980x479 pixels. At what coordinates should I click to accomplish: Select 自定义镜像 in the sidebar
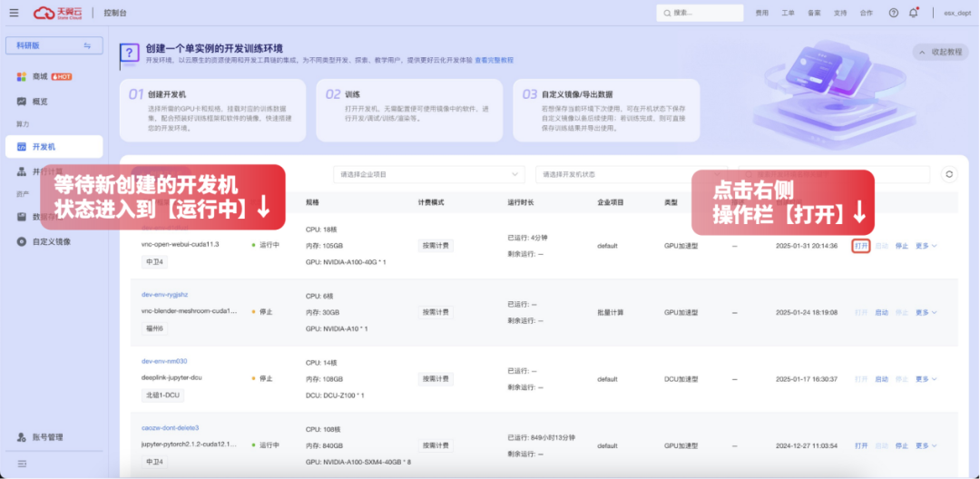pos(54,241)
